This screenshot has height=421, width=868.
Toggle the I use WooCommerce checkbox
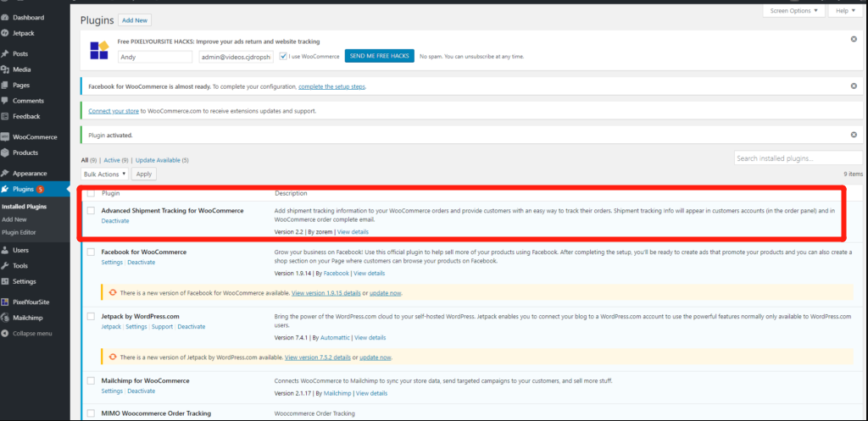[283, 56]
